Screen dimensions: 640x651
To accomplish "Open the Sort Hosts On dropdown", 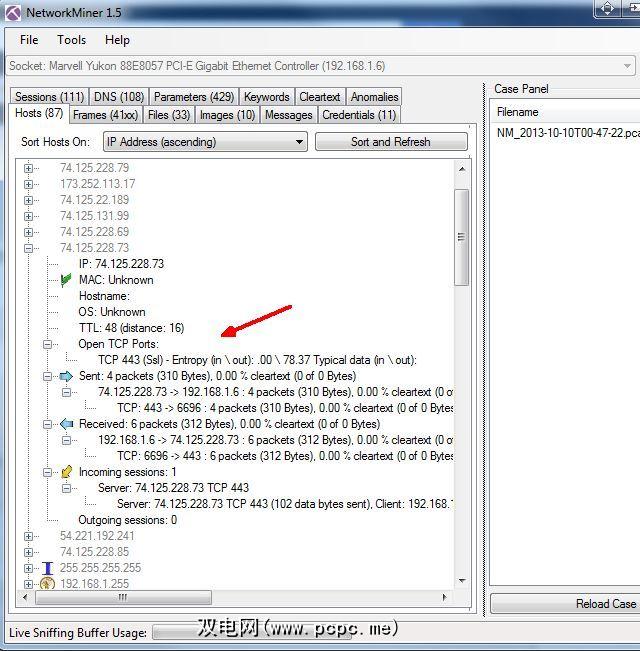I will click(x=205, y=142).
